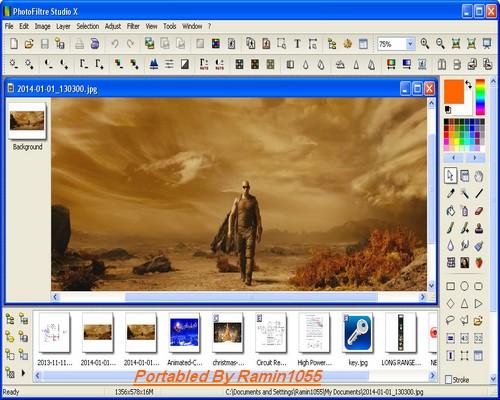Image resolution: width=500 pixels, height=400 pixels.
Task: Choose the Diamond selection shape
Action: [450, 303]
